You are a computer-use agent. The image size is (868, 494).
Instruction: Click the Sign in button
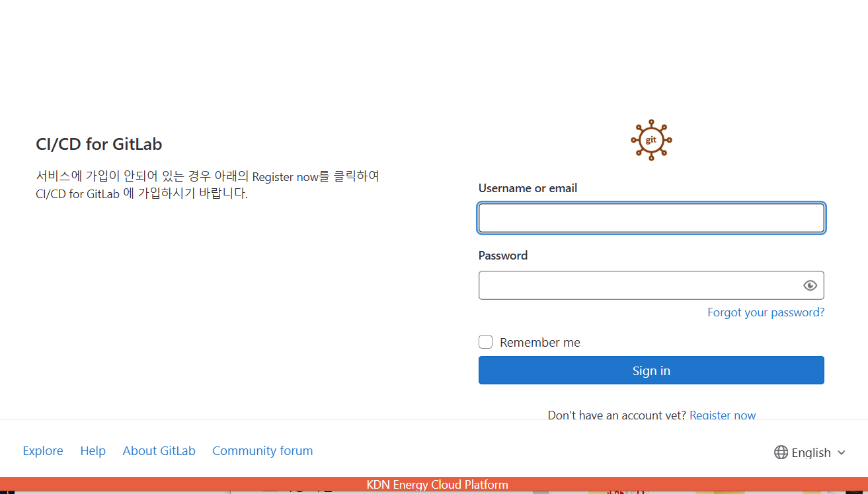[x=651, y=370]
